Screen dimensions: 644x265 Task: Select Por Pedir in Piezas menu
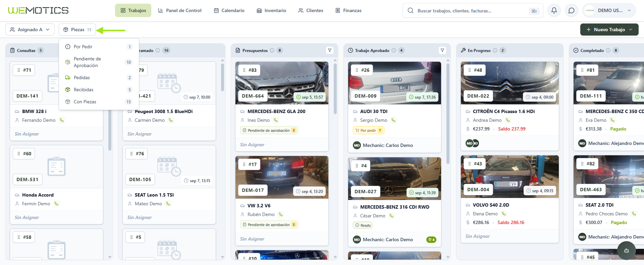point(99,47)
